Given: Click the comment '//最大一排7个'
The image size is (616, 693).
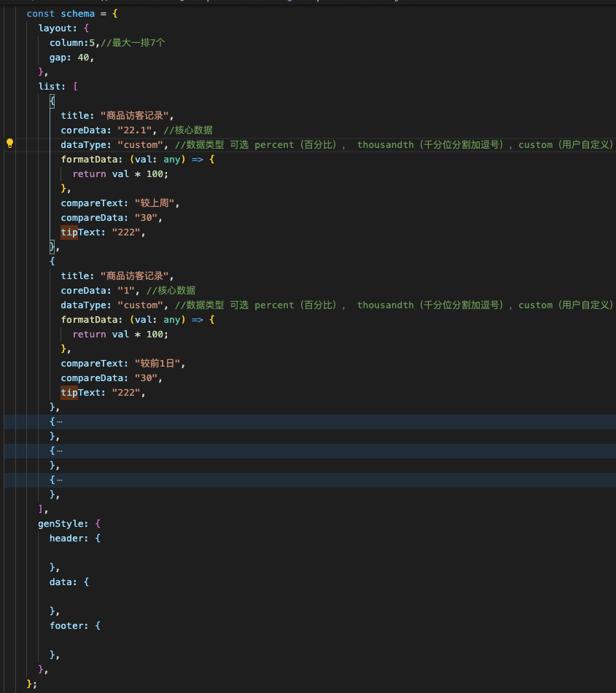Looking at the screenshot, I should [133, 43].
